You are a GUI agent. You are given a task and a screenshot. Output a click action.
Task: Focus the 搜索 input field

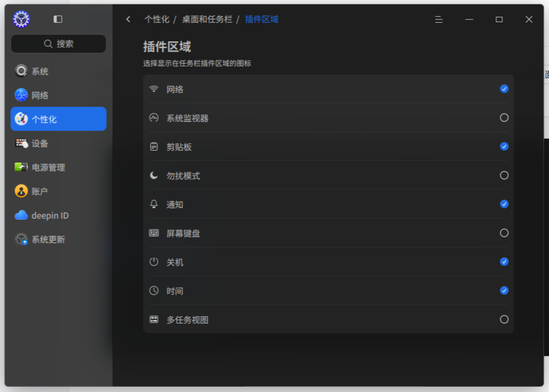point(58,44)
